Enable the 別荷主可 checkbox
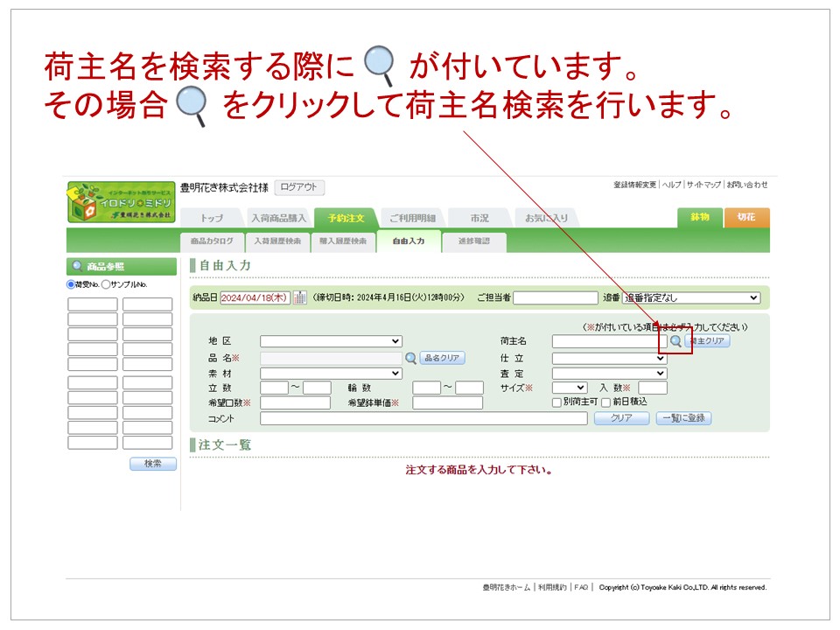 [556, 402]
